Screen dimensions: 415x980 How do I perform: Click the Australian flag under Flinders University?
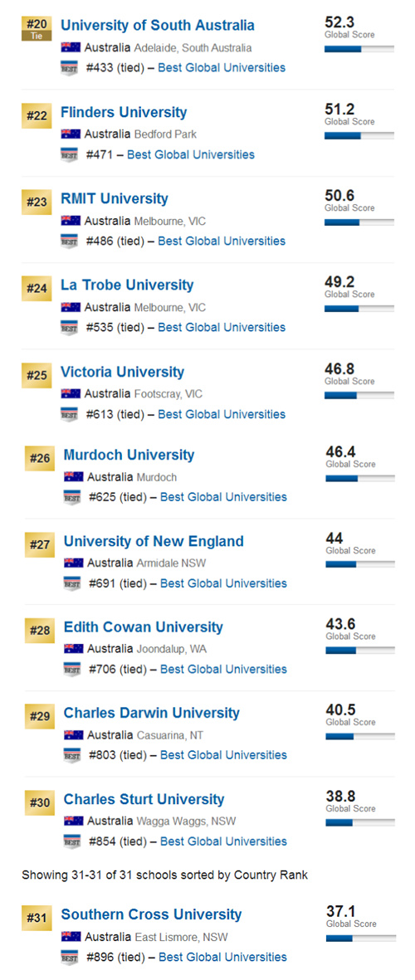click(71, 134)
